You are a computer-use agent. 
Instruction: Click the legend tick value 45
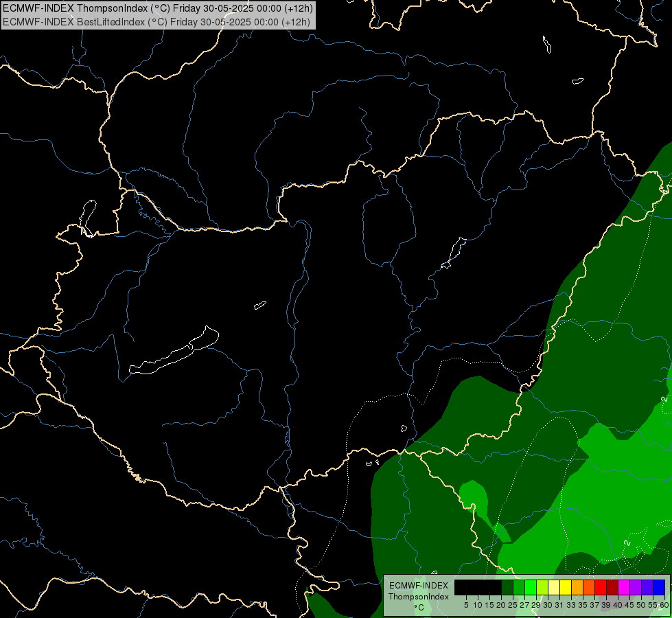pyautogui.click(x=629, y=605)
